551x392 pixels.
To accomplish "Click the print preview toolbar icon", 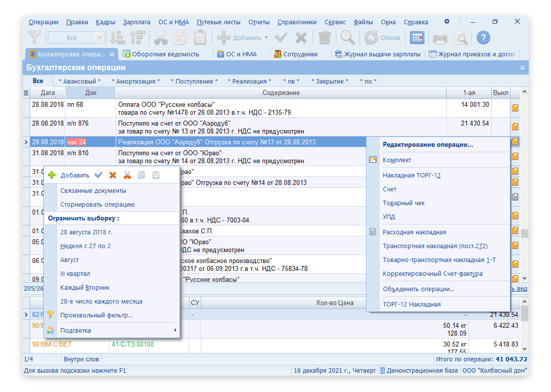I will point(460,38).
